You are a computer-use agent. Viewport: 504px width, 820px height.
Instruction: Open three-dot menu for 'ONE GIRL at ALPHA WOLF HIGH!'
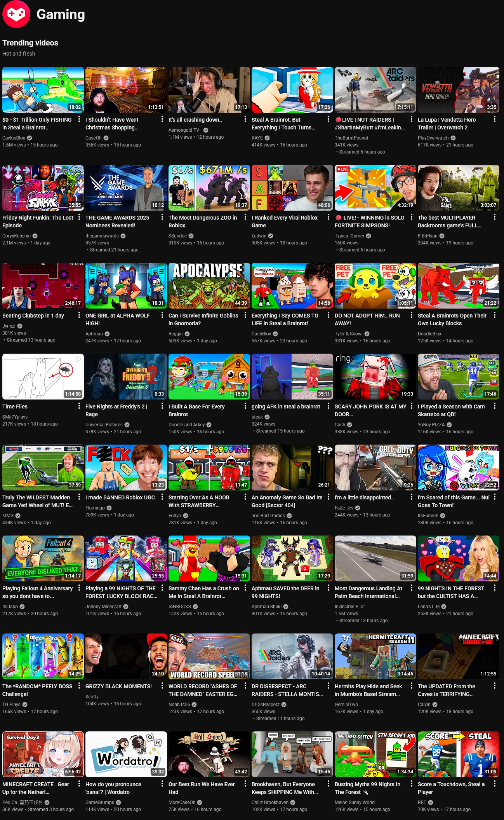162,315
